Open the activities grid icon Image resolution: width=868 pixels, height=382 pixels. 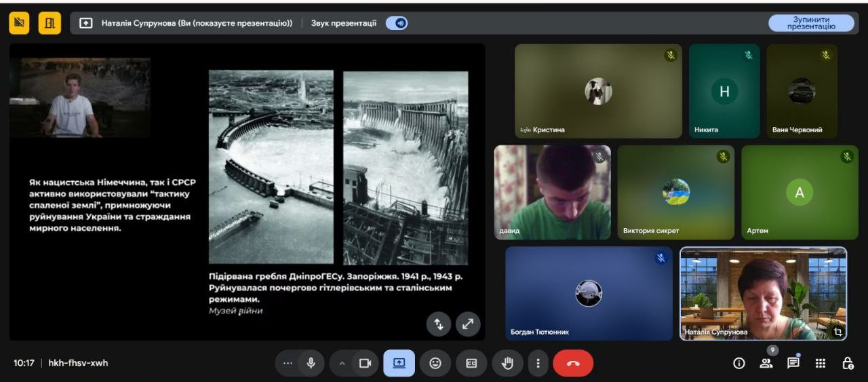click(821, 363)
